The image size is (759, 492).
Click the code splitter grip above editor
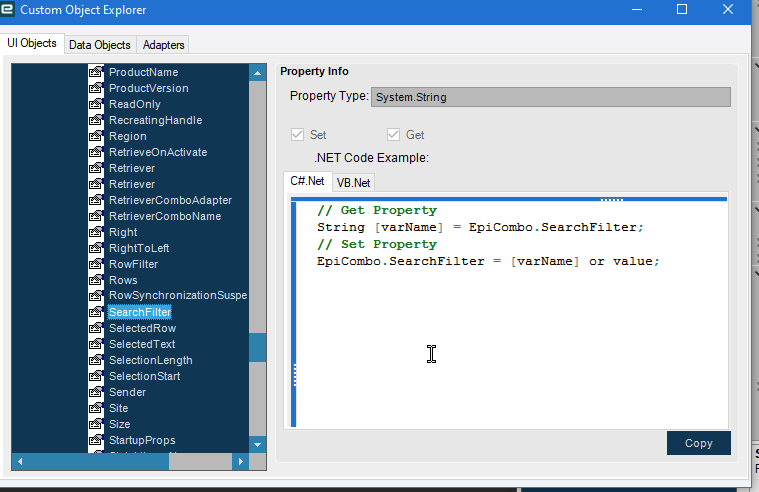tap(612, 199)
